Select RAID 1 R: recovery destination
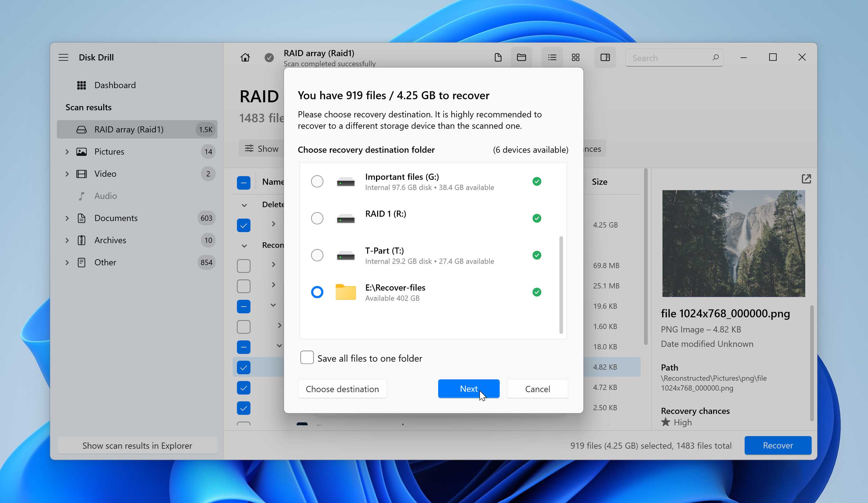 click(317, 218)
